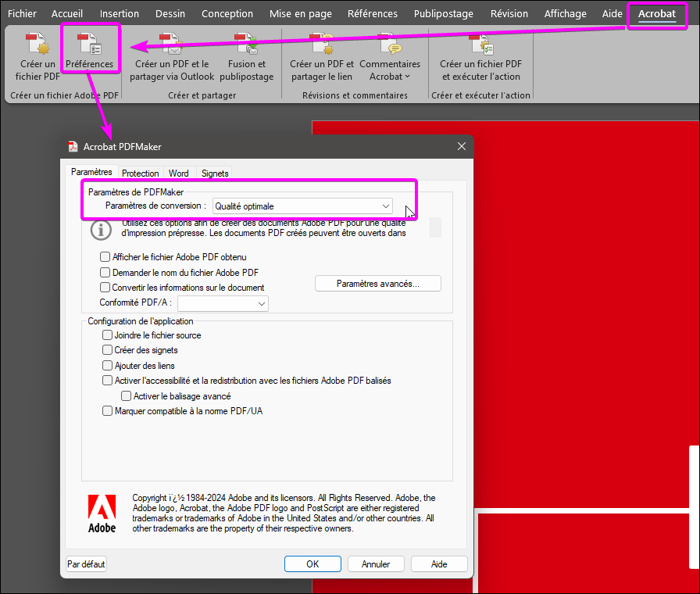Open the Paramètres de conversion dropdown
The height and width of the screenshot is (594, 700).
pos(385,206)
